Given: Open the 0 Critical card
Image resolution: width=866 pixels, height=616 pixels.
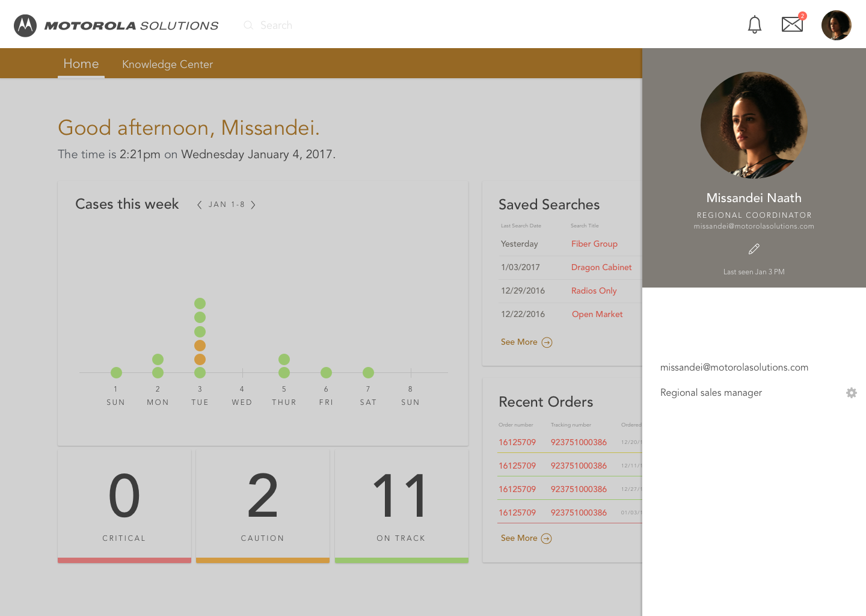Looking at the screenshot, I should pyautogui.click(x=124, y=506).
